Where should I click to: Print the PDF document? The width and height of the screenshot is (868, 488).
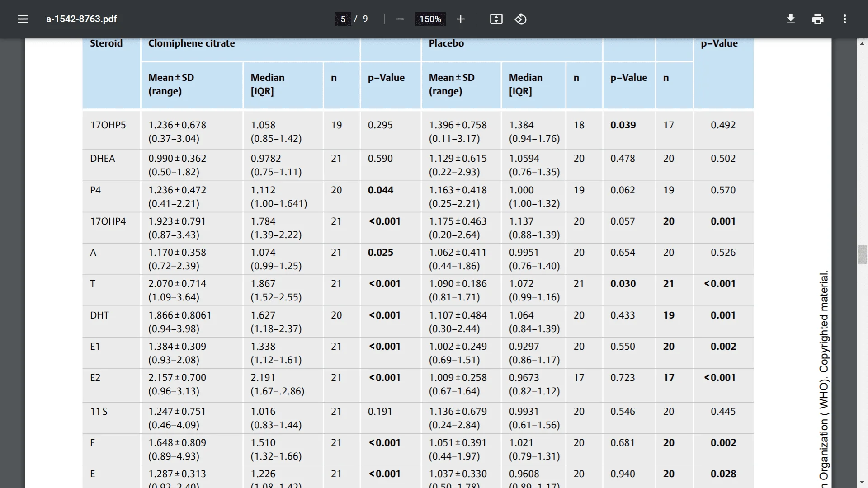coord(818,19)
